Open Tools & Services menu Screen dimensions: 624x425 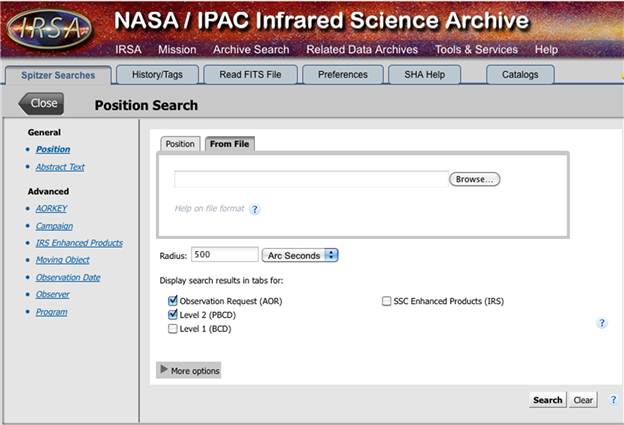(476, 49)
